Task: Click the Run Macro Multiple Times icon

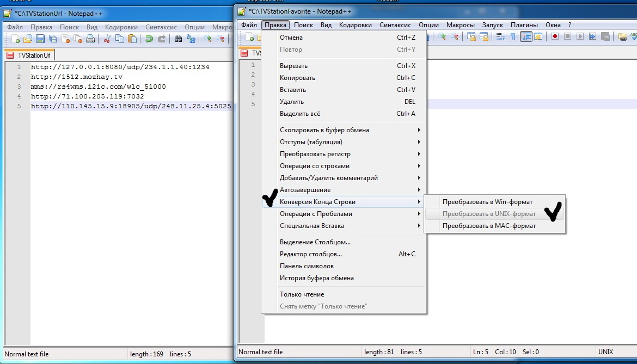Action: coord(592,36)
